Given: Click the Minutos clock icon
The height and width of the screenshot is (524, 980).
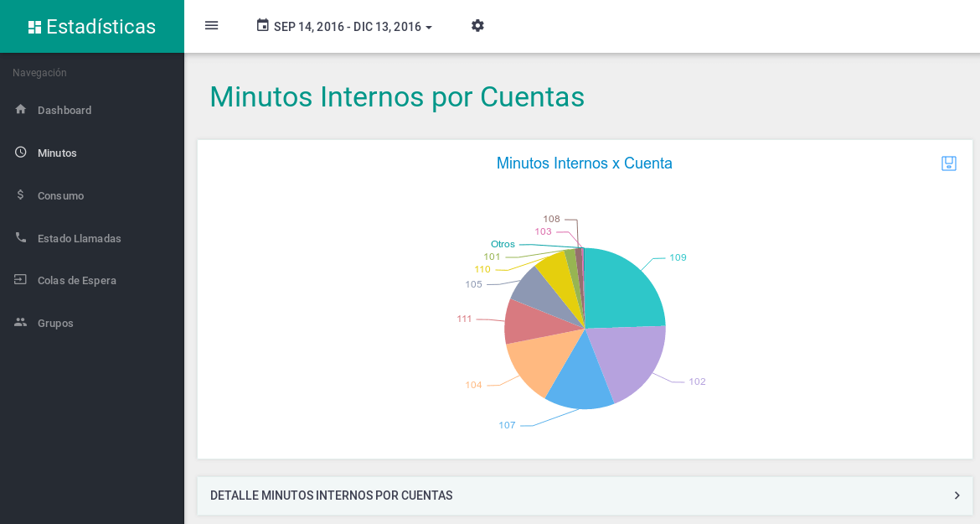Looking at the screenshot, I should coord(21,153).
